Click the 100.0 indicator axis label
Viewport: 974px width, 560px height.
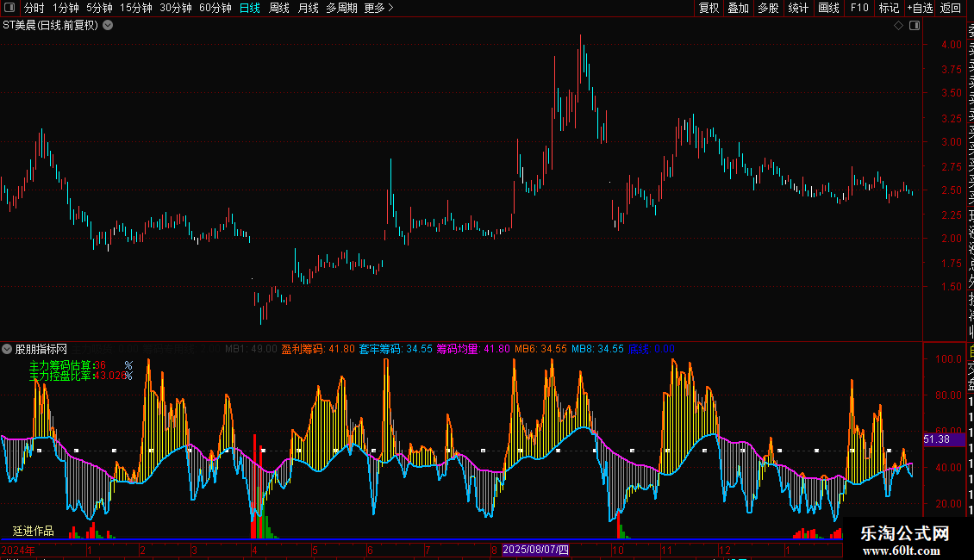pyautogui.click(x=948, y=359)
